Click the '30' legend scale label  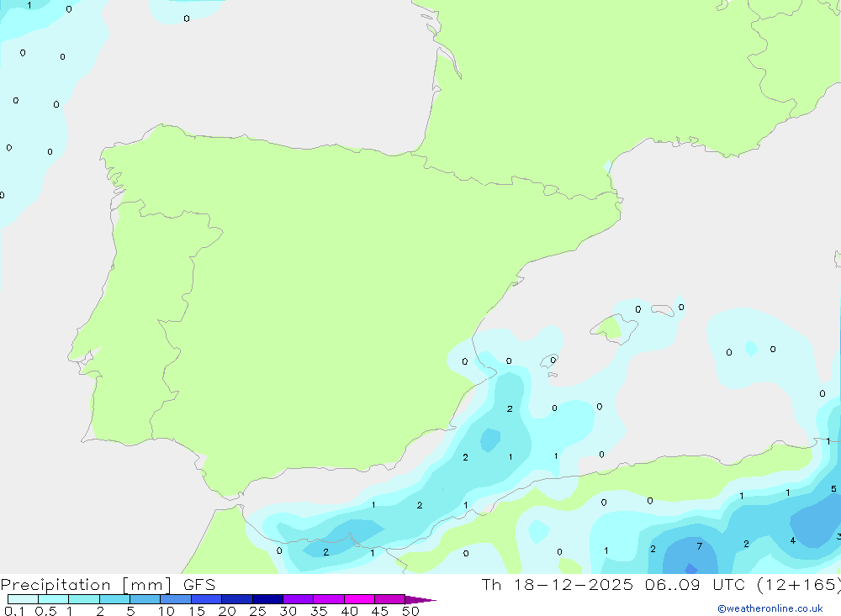(x=288, y=611)
